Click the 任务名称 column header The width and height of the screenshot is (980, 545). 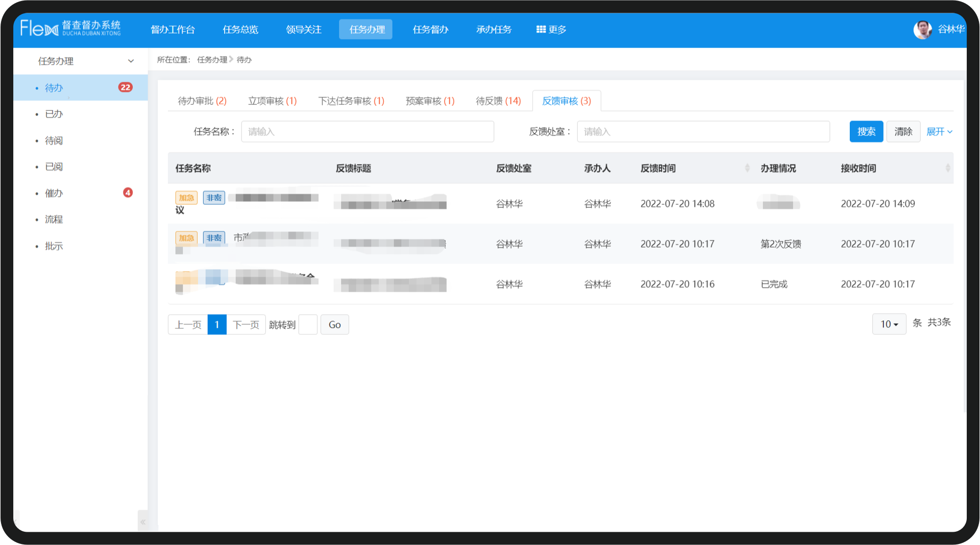tap(193, 168)
